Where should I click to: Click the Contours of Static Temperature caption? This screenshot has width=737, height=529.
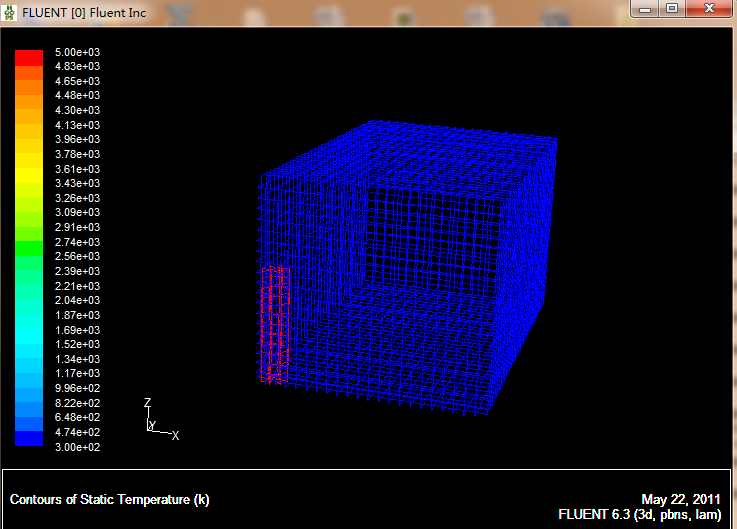point(110,499)
